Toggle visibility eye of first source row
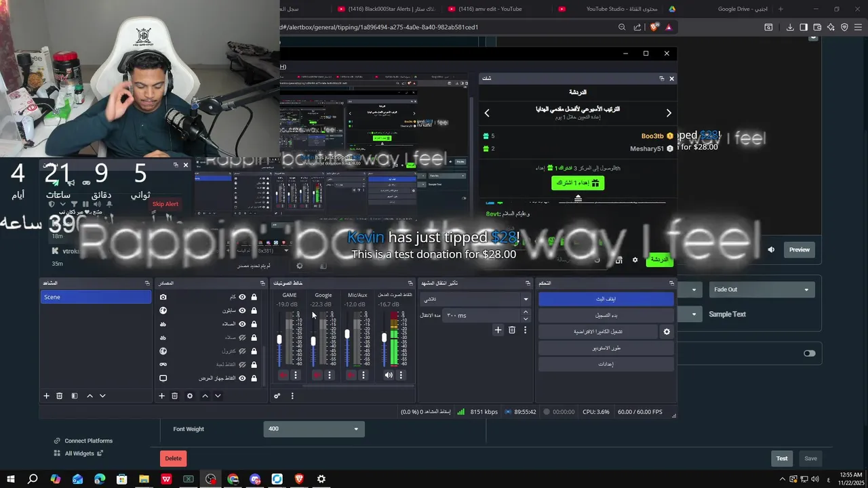The image size is (868, 488). [x=242, y=297]
